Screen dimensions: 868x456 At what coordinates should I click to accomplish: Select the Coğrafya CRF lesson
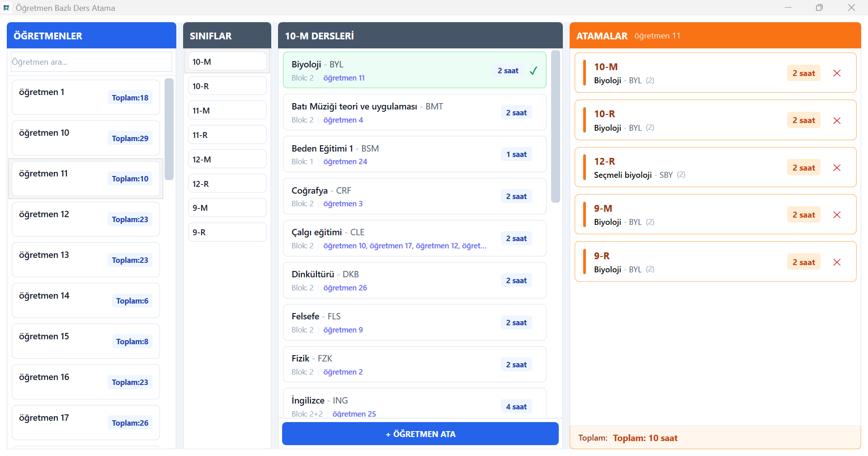[414, 196]
